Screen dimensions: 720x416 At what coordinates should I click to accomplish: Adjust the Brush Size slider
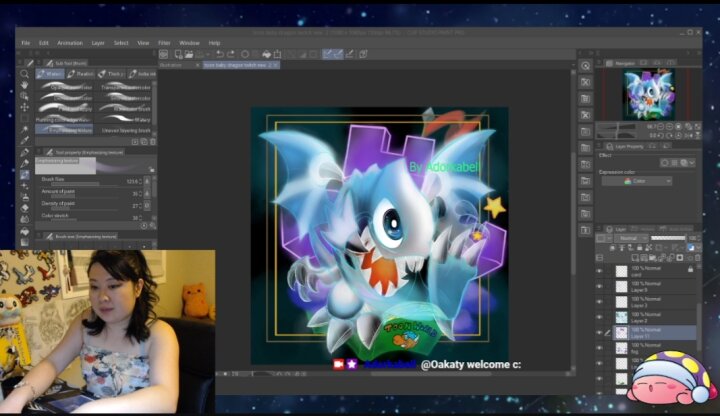point(83,184)
